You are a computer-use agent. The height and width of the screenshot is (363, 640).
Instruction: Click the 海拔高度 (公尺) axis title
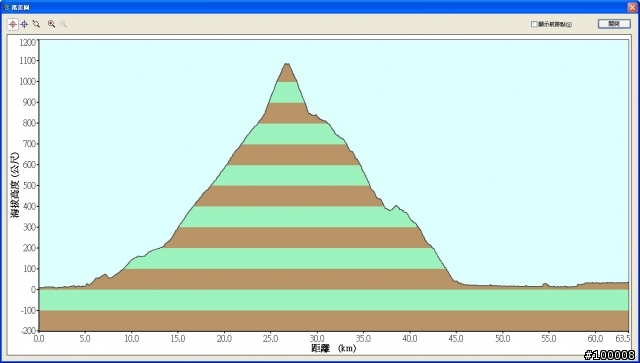15,185
